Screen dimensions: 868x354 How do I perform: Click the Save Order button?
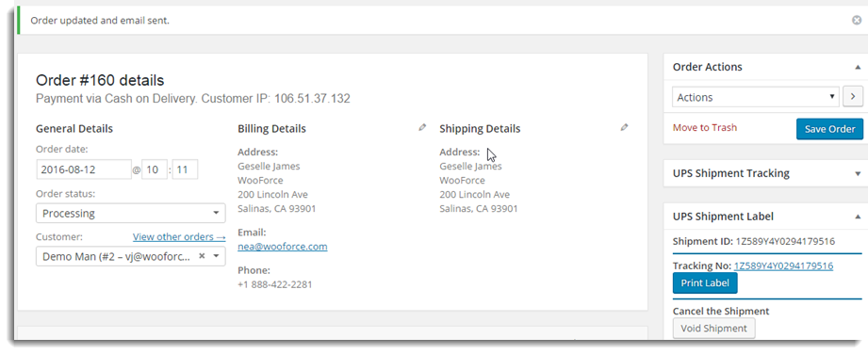pos(829,129)
